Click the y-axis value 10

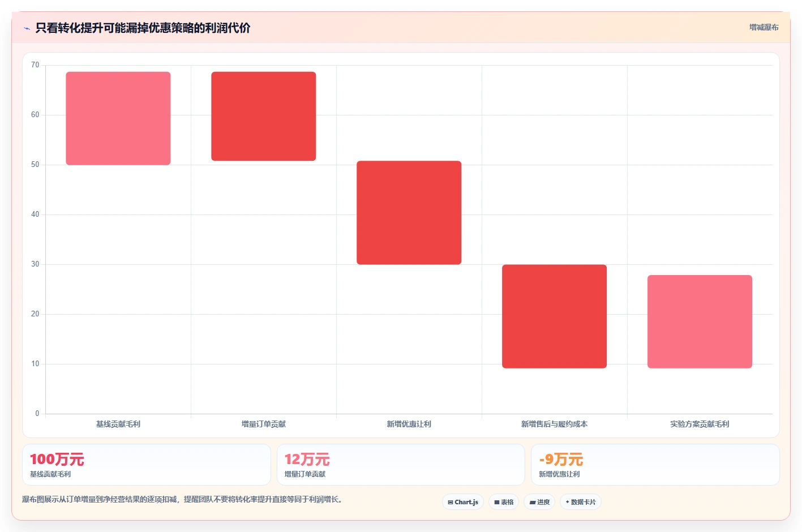(x=35, y=364)
